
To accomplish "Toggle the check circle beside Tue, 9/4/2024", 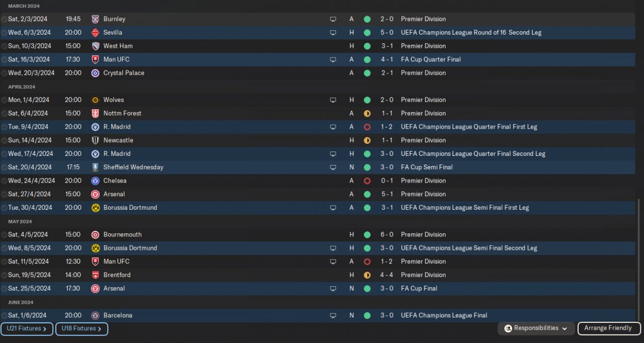I will click(x=4, y=127).
